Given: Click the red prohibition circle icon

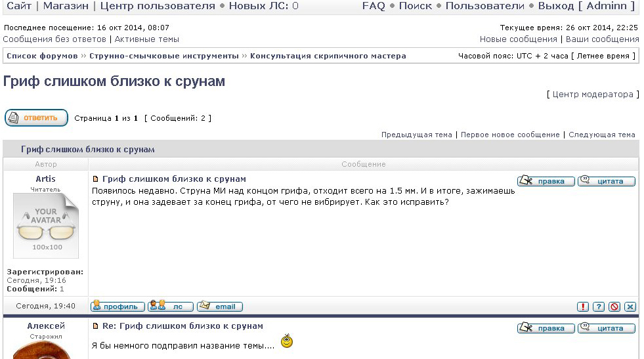Looking at the screenshot, I should [614, 306].
